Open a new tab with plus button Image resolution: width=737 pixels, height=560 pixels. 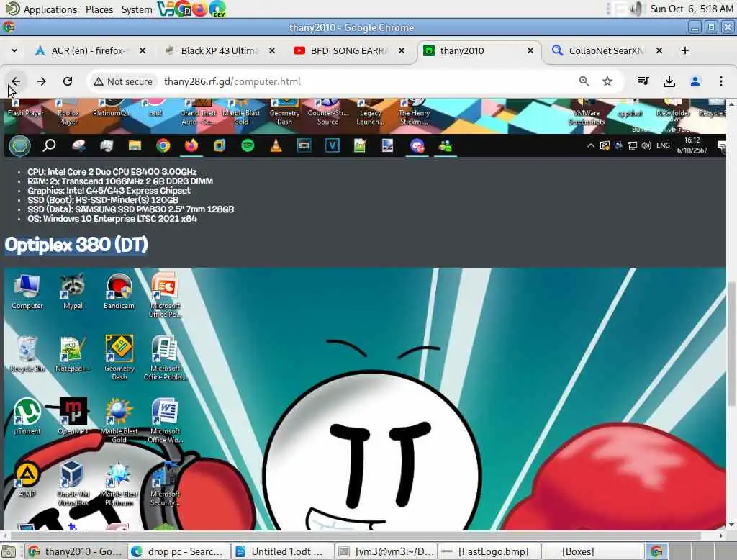685,50
